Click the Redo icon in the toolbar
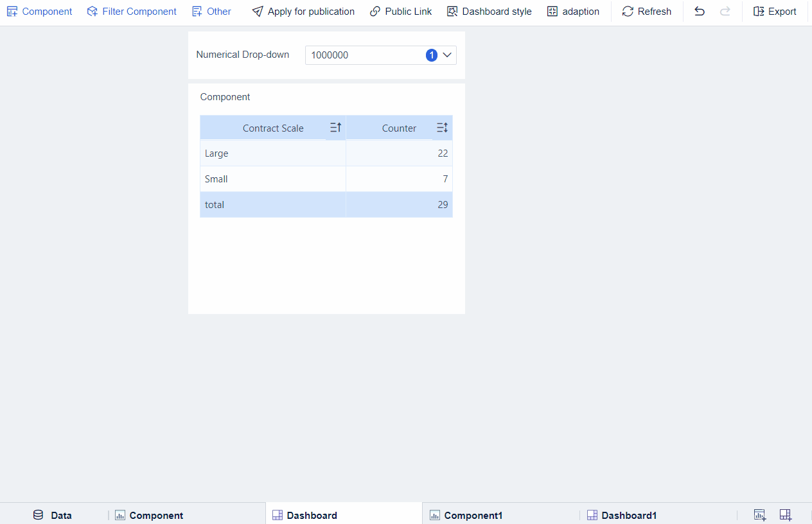Screen dimensions: 812x524 [x=725, y=11]
